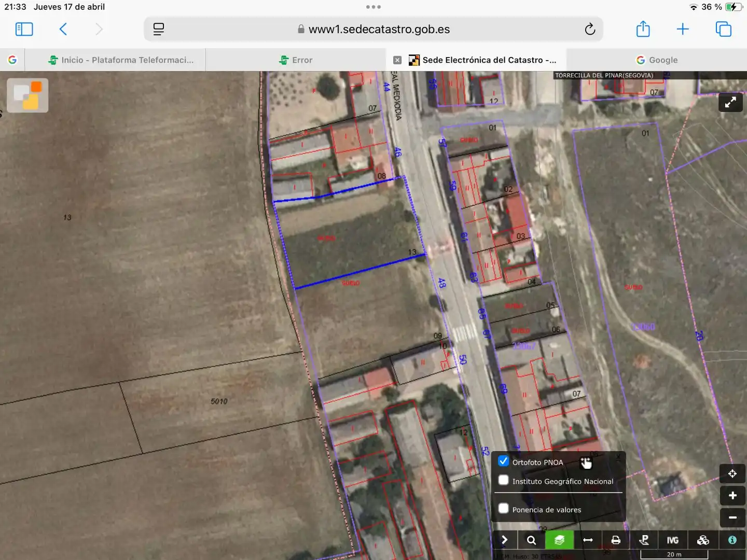Switch to the Error tab

pos(296,60)
